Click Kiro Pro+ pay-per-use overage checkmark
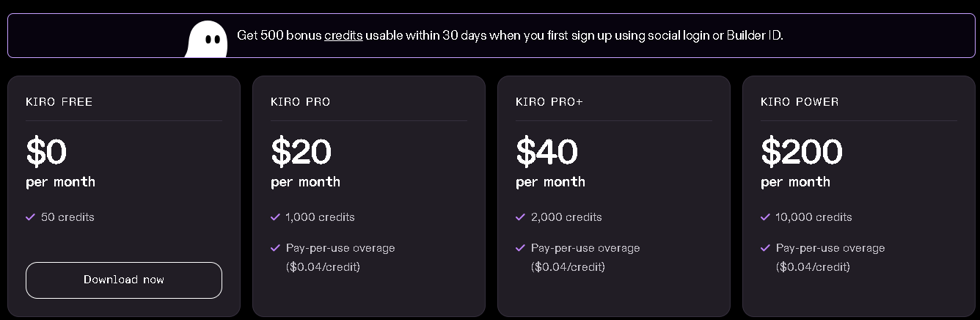980x320 pixels. (521, 248)
